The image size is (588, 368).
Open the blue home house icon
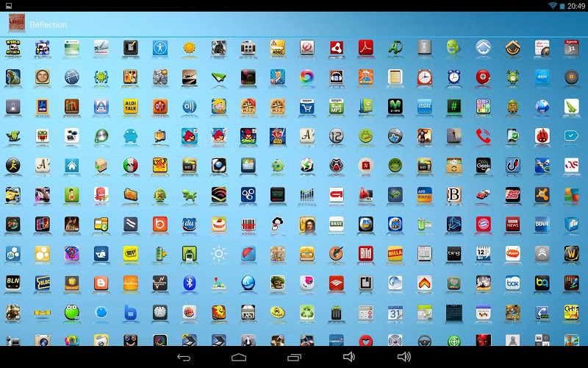coord(71,165)
